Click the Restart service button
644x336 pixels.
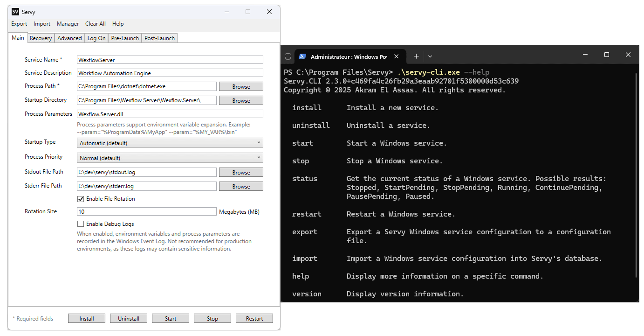click(x=254, y=318)
